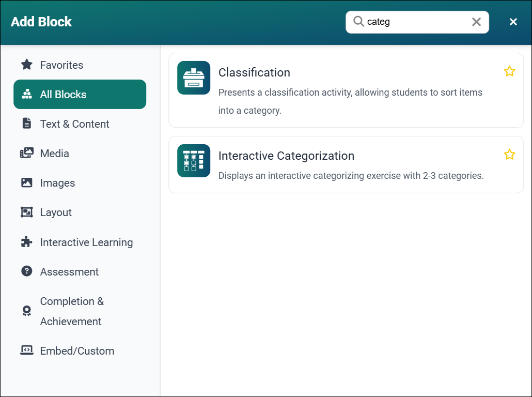Click the question-mark icon beside Assessment

pyautogui.click(x=26, y=271)
